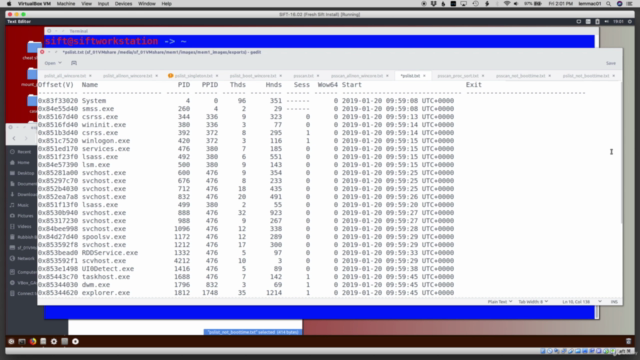Viewport: 640px width, 360px height.
Task: Click the round disc icon in the bottom panel
Action: [75, 341]
